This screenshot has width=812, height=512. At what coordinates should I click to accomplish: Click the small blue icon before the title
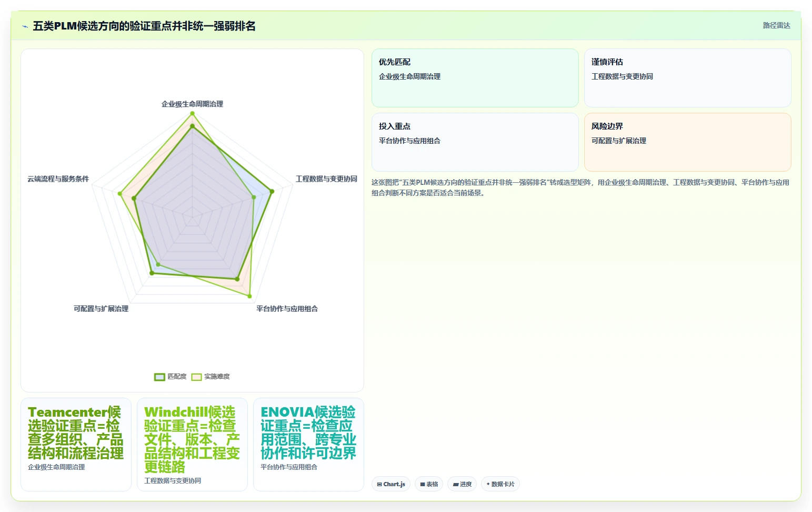point(25,26)
